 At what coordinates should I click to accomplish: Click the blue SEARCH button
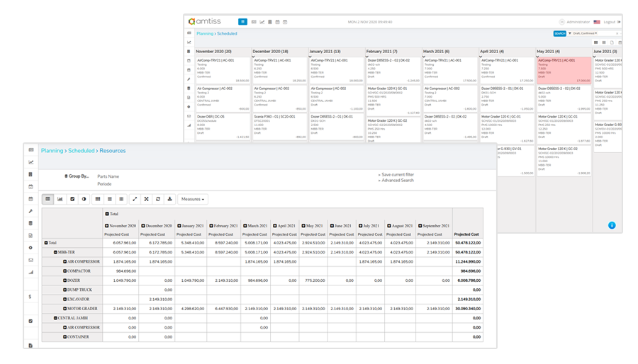tap(559, 33)
